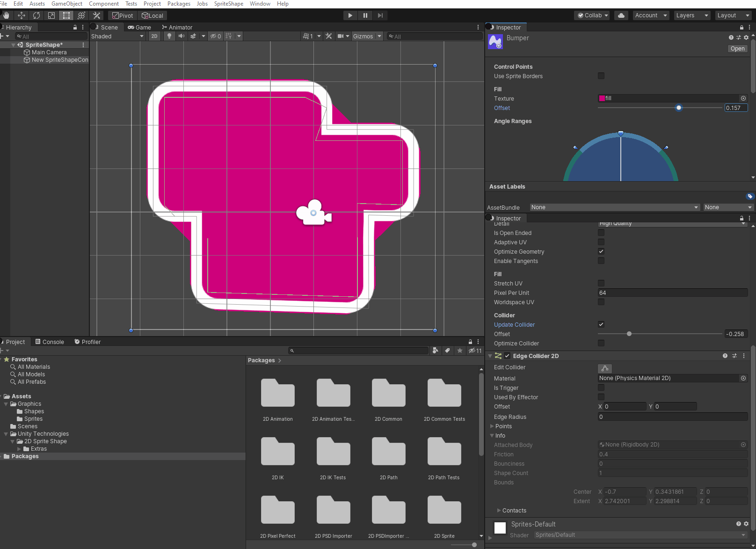Viewport: 756px width, 549px height.
Task: Toggle Is Open Ended checkbox
Action: [x=601, y=233]
